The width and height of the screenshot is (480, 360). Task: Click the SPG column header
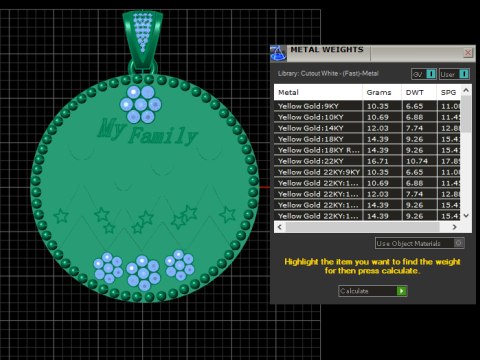449,92
